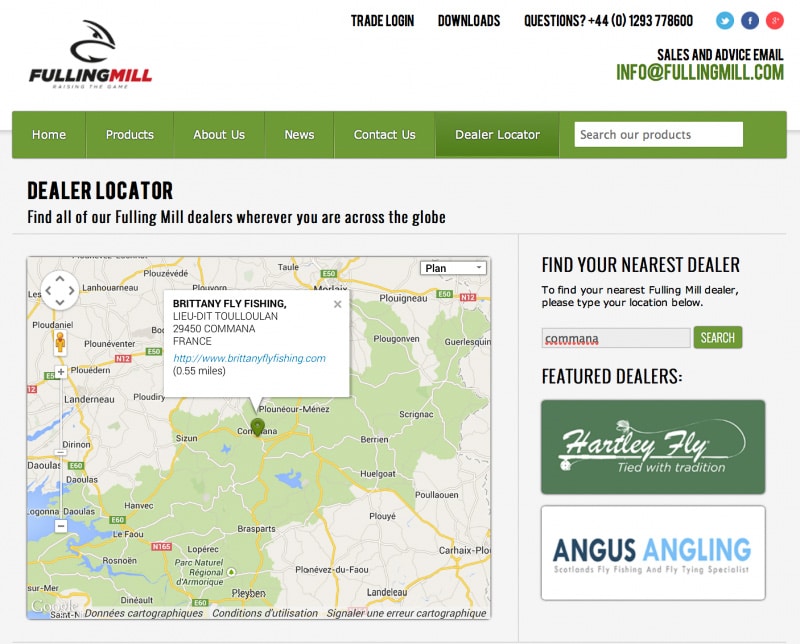Focus the Search our products field
Image resolution: width=800 pixels, height=644 pixels.
pos(659,134)
